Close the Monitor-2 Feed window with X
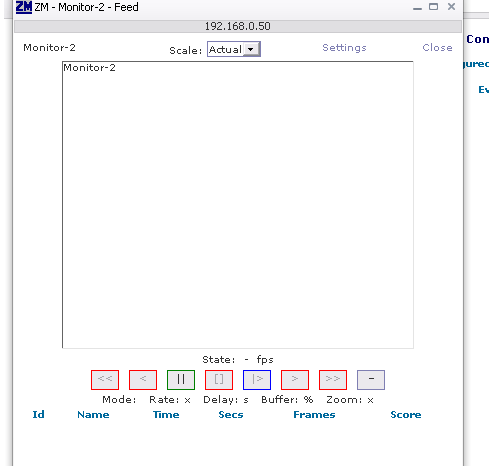489x466 pixels. (451, 7)
